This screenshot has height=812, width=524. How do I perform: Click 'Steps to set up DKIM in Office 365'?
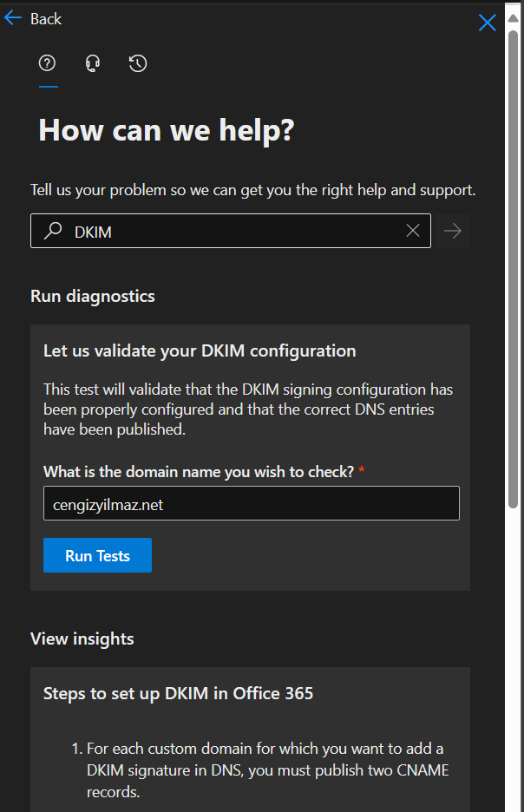coord(178,693)
